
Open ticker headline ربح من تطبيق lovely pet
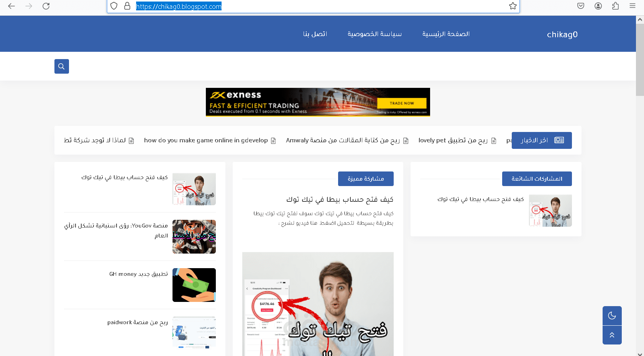point(453,140)
